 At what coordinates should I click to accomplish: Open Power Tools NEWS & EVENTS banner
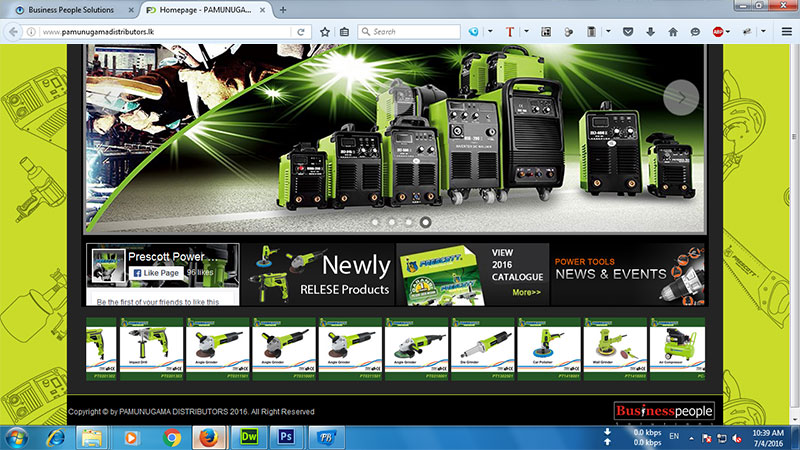coord(629,274)
